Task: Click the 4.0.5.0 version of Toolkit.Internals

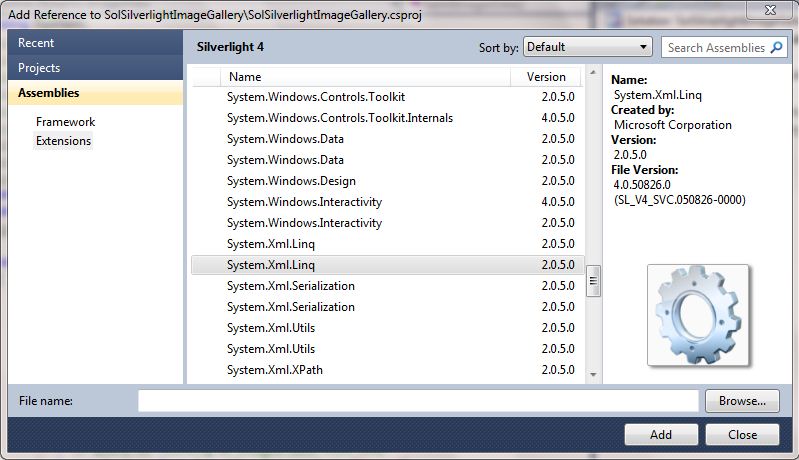Action: (x=558, y=118)
